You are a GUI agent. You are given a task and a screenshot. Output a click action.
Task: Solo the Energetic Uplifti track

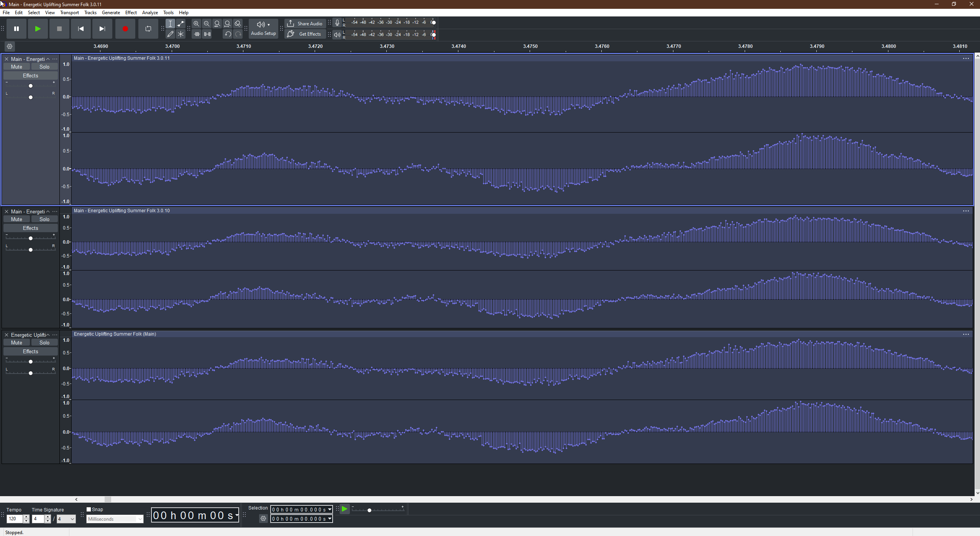[x=44, y=343]
